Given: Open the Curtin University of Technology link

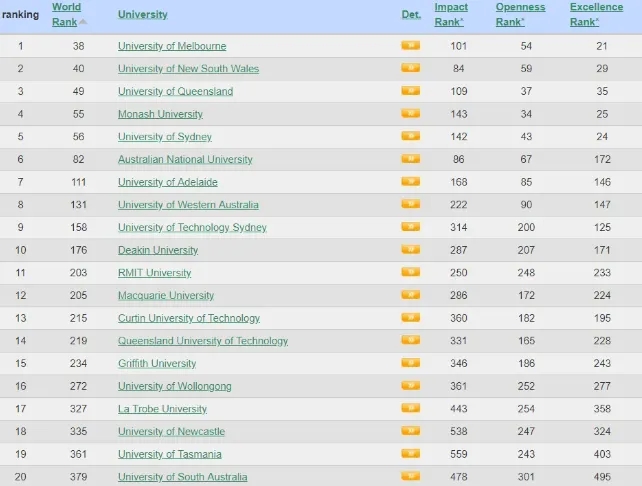Looking at the screenshot, I should click(189, 318).
